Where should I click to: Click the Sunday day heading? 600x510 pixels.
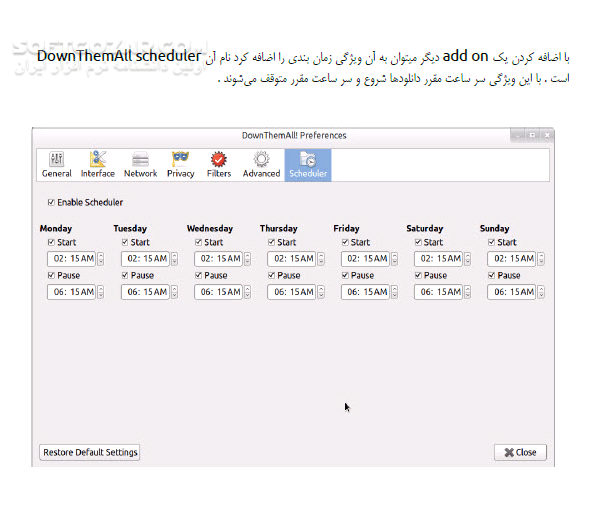coord(494,228)
